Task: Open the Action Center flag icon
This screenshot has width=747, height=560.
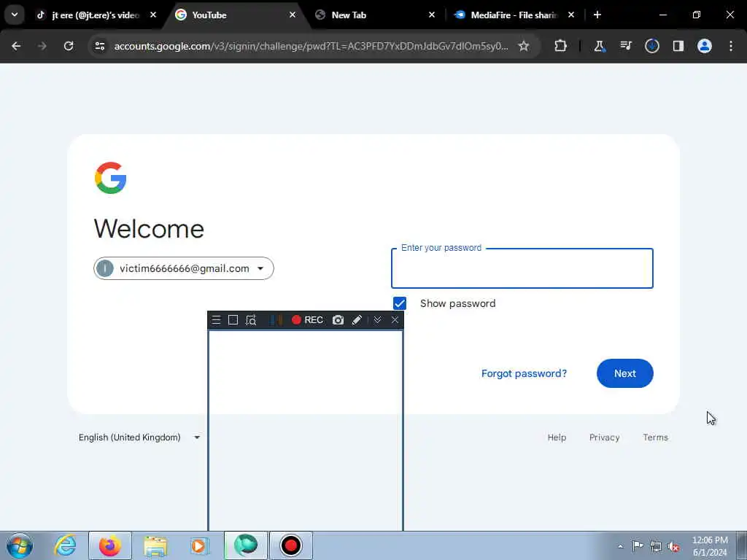Action: [638, 545]
